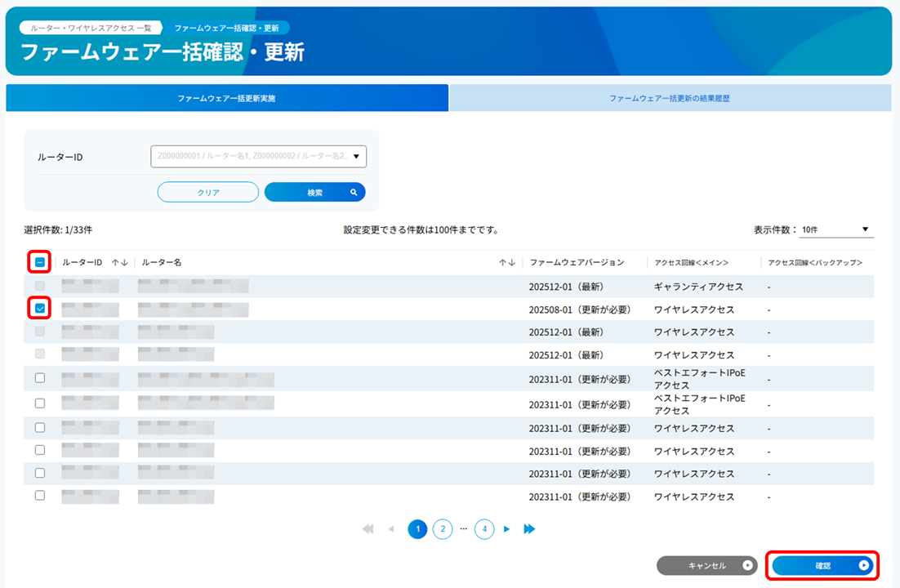Jump to last page double-arrow icon
900x588 pixels.
click(529, 529)
